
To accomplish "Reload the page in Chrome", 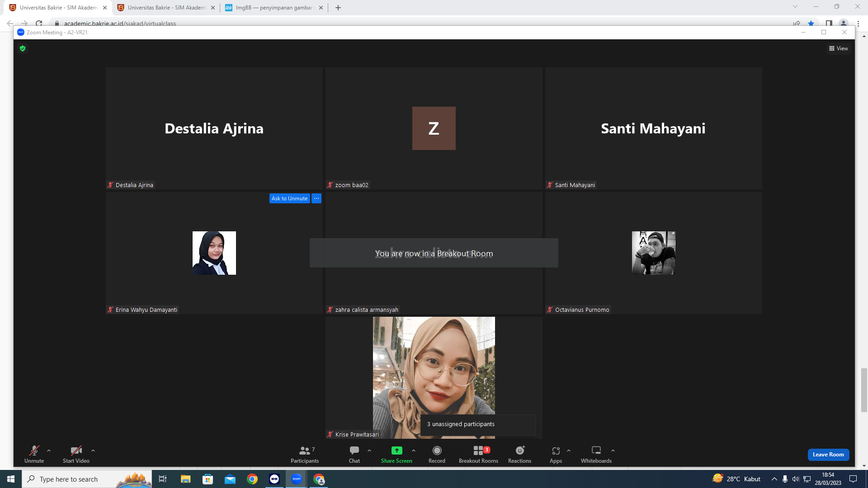I will pos(39,23).
